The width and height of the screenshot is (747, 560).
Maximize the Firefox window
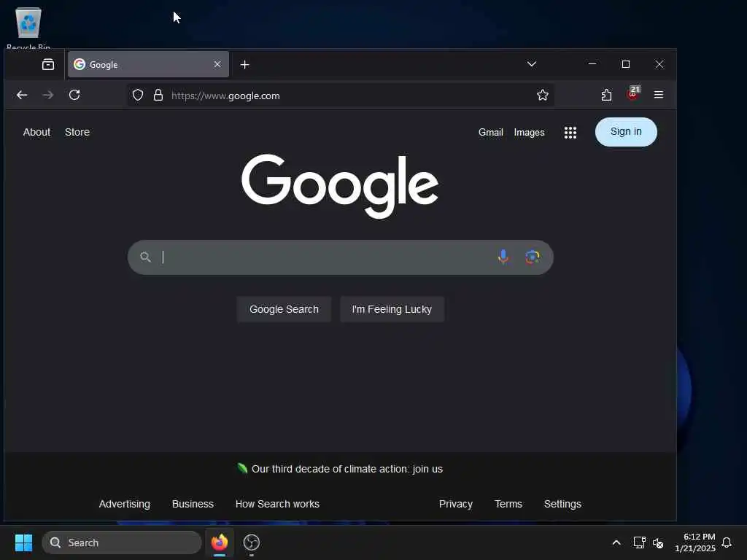tap(626, 64)
